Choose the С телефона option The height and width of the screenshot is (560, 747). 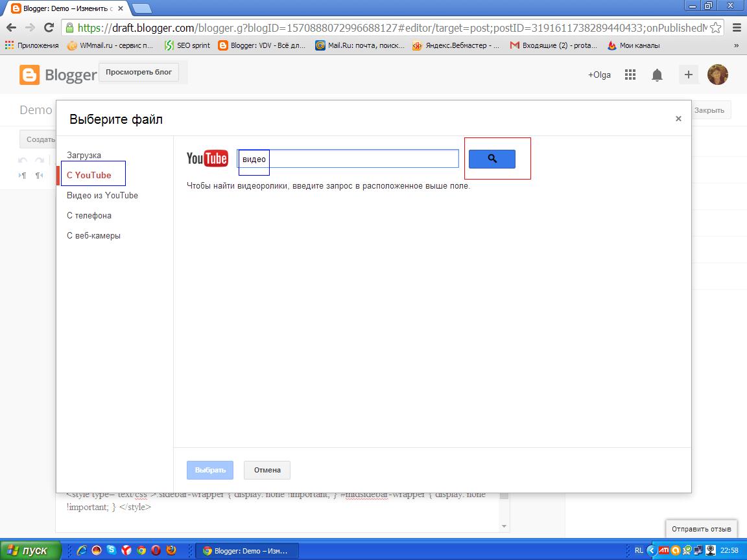[x=89, y=215]
